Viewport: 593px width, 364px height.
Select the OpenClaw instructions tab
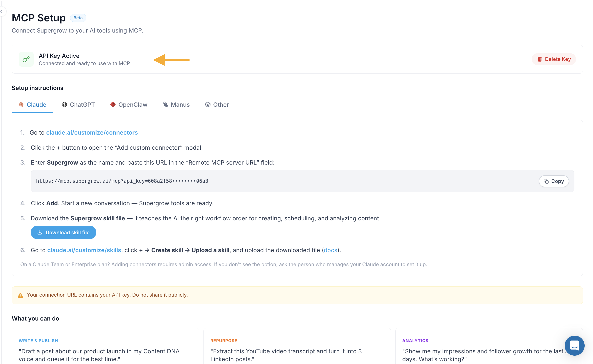129,105
